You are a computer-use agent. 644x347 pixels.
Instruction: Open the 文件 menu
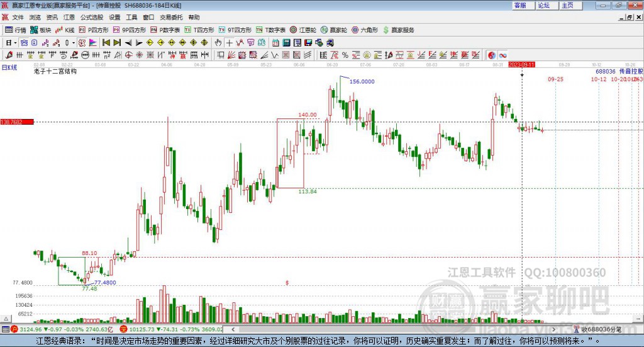18,17
